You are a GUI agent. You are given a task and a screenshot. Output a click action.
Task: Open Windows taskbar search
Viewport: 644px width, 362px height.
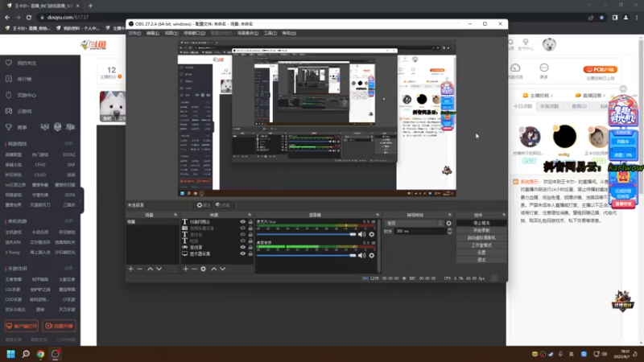coord(26,354)
